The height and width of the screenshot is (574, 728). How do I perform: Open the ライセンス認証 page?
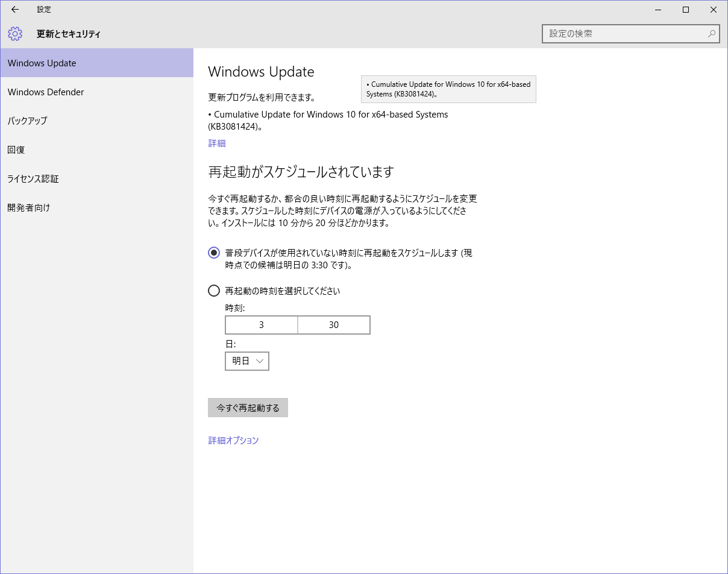(96, 178)
